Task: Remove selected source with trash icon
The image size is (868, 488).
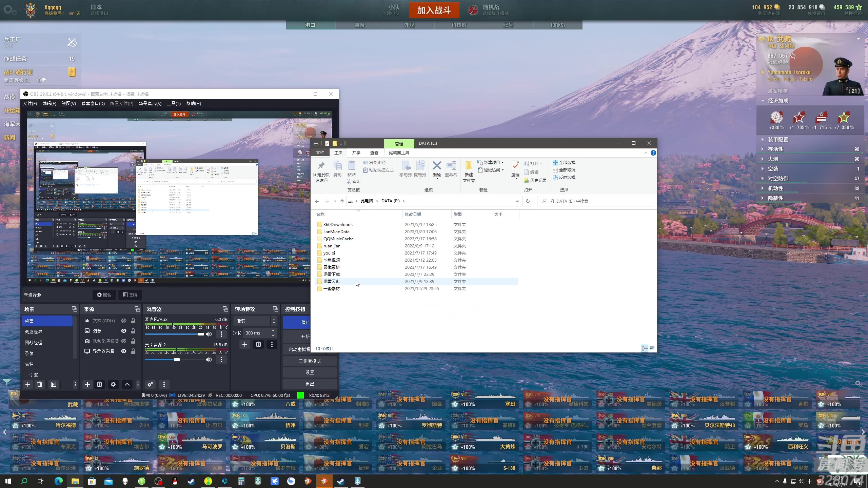Action: tap(99, 384)
